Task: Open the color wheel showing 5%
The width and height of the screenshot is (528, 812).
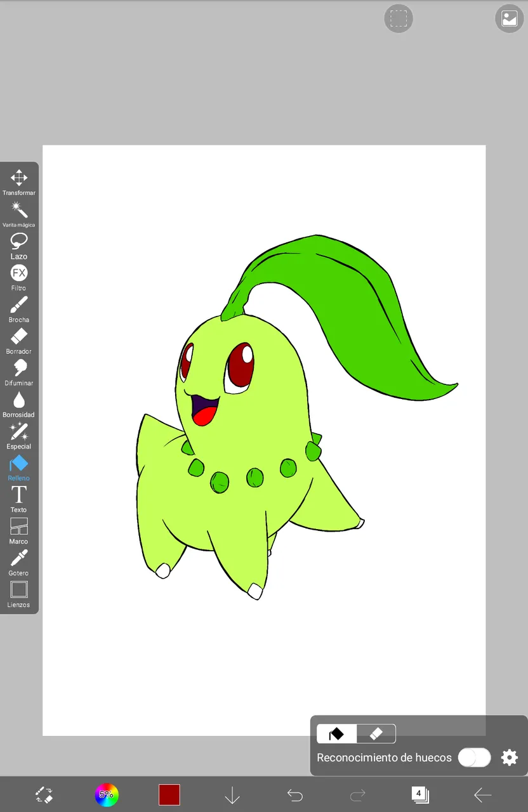Action: 107,795
